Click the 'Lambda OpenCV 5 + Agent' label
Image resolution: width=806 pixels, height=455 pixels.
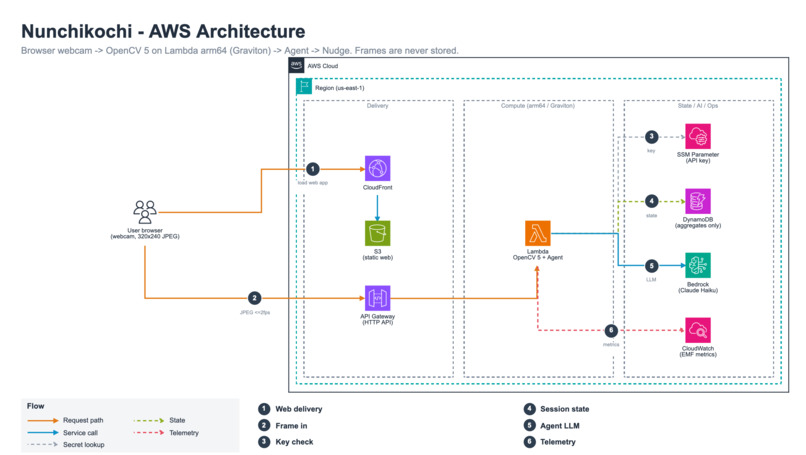pos(538,254)
